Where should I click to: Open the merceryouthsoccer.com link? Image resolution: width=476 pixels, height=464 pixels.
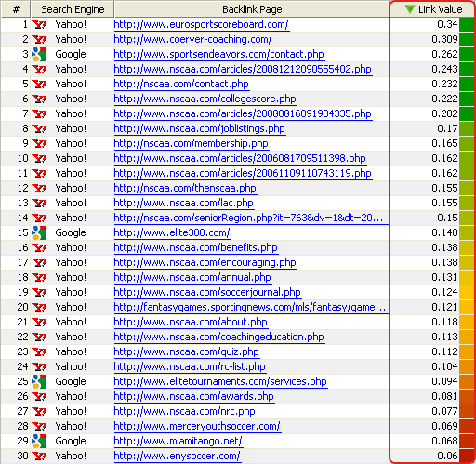(197, 426)
